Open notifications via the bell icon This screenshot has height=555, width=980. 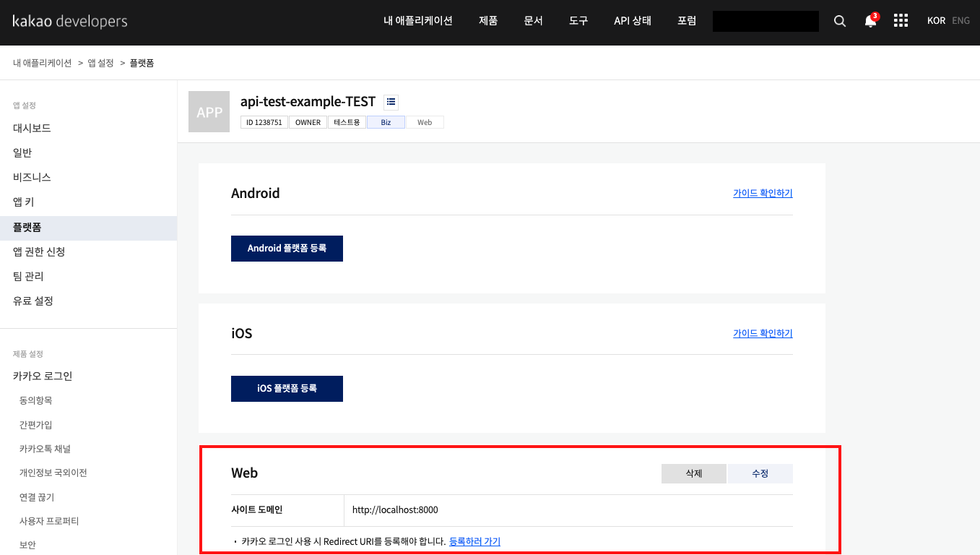point(869,21)
